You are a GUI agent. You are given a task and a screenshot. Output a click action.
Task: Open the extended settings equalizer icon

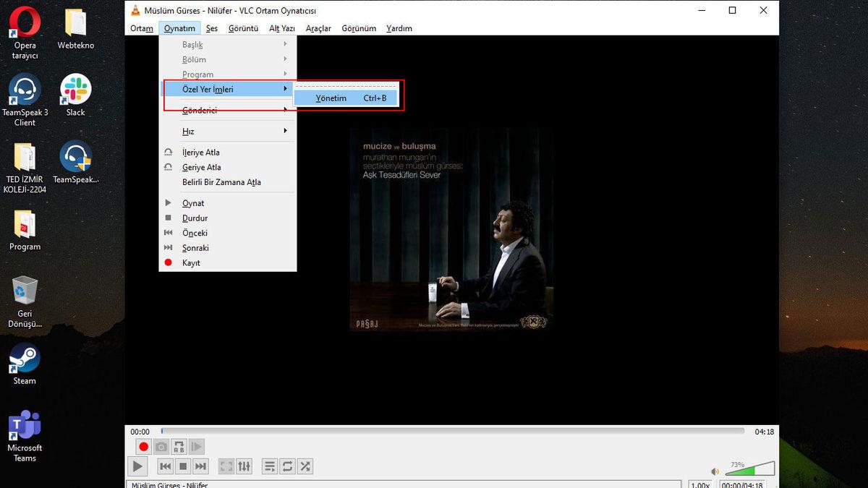[244, 466]
